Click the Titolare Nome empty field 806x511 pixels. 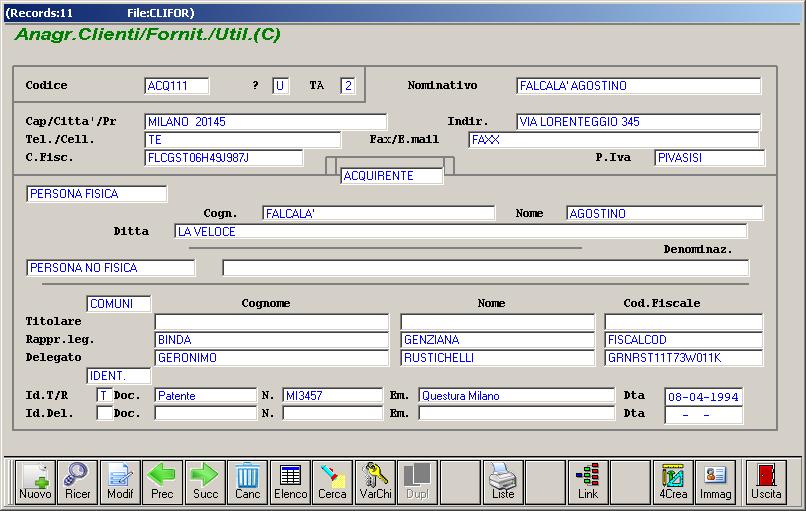point(498,322)
